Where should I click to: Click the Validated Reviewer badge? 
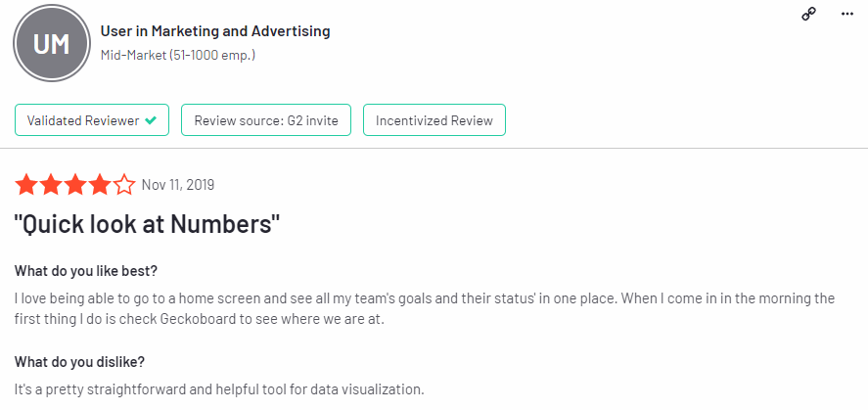coord(92,120)
